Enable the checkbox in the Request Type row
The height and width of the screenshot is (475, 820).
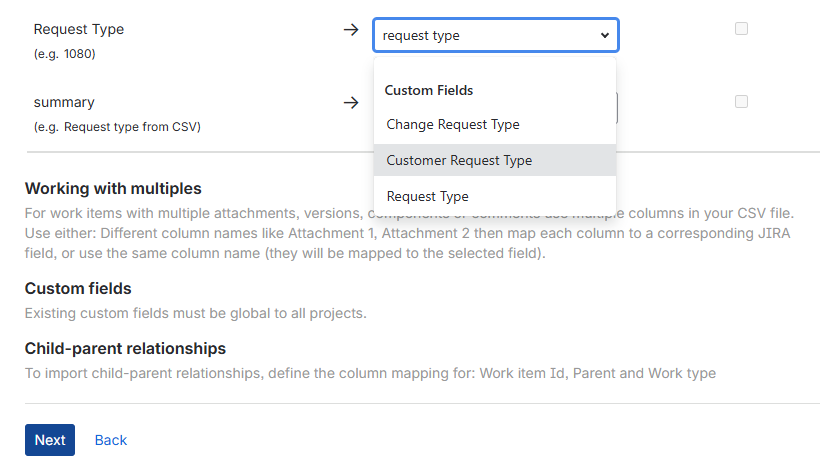click(x=741, y=29)
